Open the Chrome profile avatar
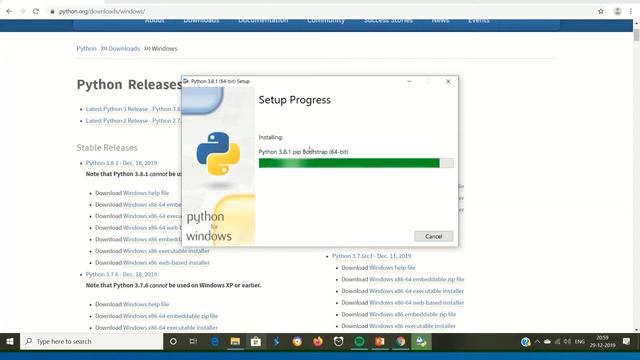The height and width of the screenshot is (360, 640). [x=618, y=11]
